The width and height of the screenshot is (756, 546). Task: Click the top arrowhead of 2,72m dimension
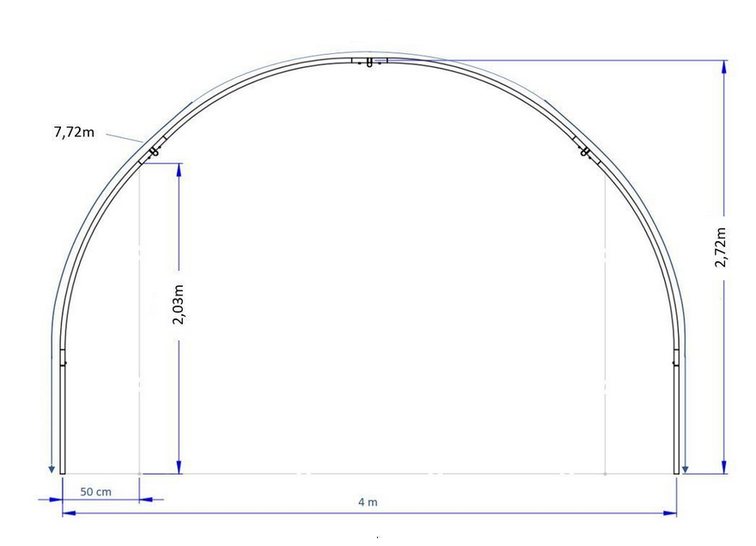tap(725, 67)
